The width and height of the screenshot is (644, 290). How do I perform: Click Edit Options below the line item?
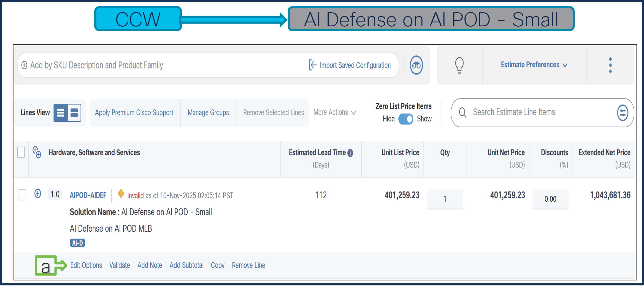pyautogui.click(x=86, y=265)
